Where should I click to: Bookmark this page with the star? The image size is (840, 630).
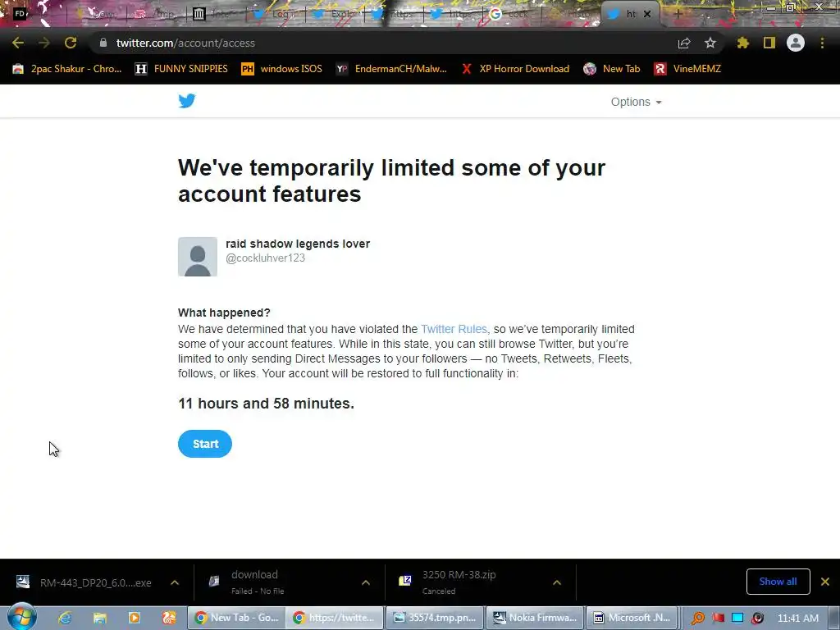pyautogui.click(x=710, y=43)
